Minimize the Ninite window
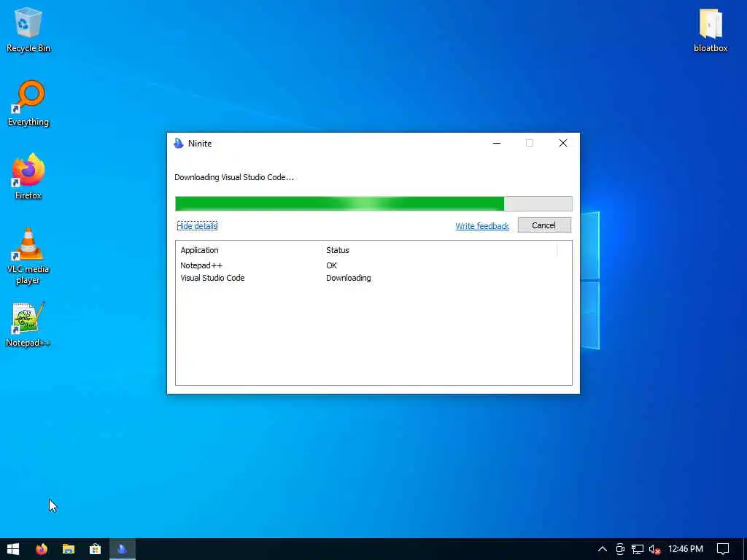 497,143
